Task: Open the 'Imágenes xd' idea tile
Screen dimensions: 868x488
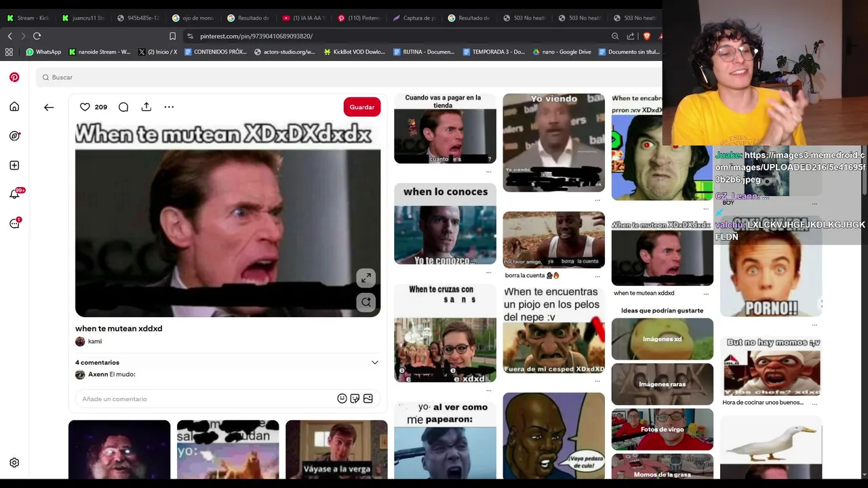Action: coord(662,339)
